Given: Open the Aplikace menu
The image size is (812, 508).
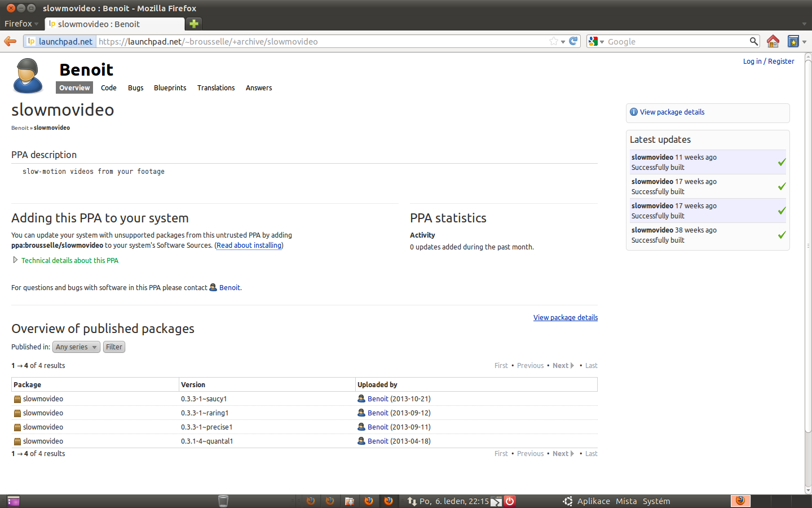Looking at the screenshot, I should click(x=593, y=501).
